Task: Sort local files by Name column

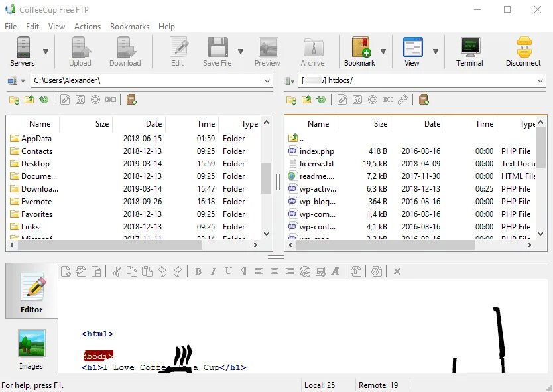Action: (x=40, y=124)
